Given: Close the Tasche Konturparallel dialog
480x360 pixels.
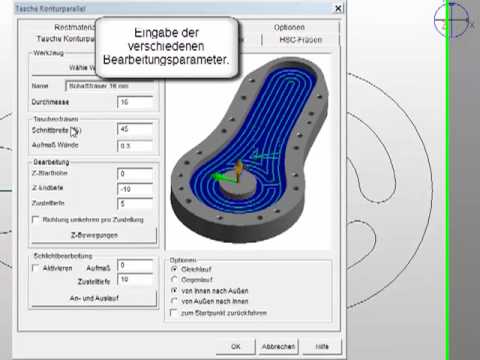Looking at the screenshot, I should pyautogui.click(x=338, y=8).
